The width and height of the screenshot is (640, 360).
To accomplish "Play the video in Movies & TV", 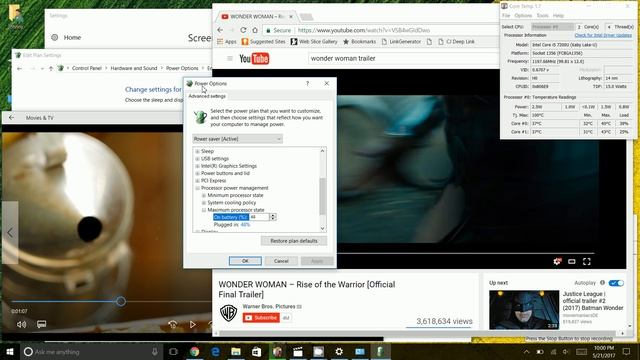I will click(x=192, y=324).
